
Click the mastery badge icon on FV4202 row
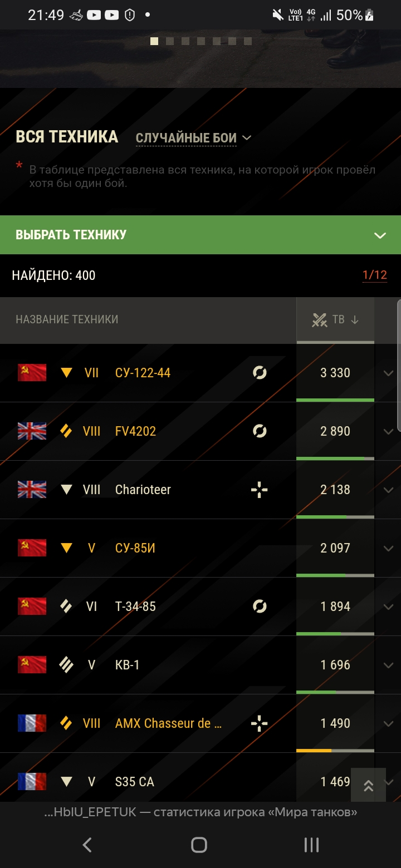point(260,431)
